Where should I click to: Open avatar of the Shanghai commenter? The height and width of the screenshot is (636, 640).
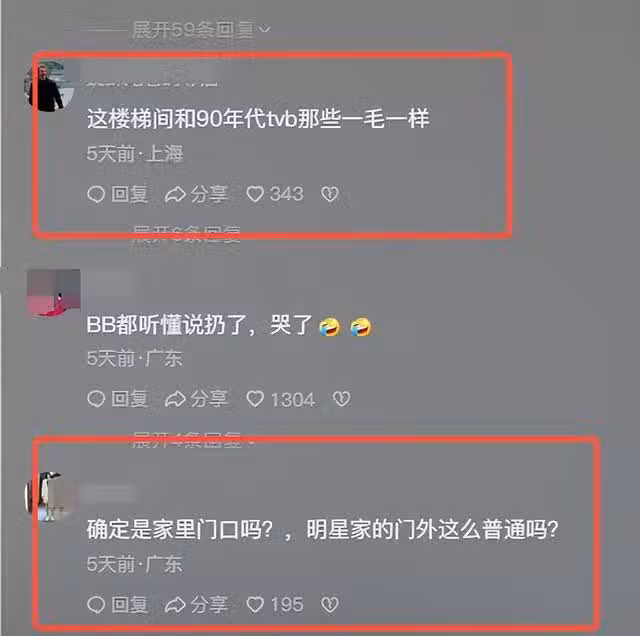(52, 86)
